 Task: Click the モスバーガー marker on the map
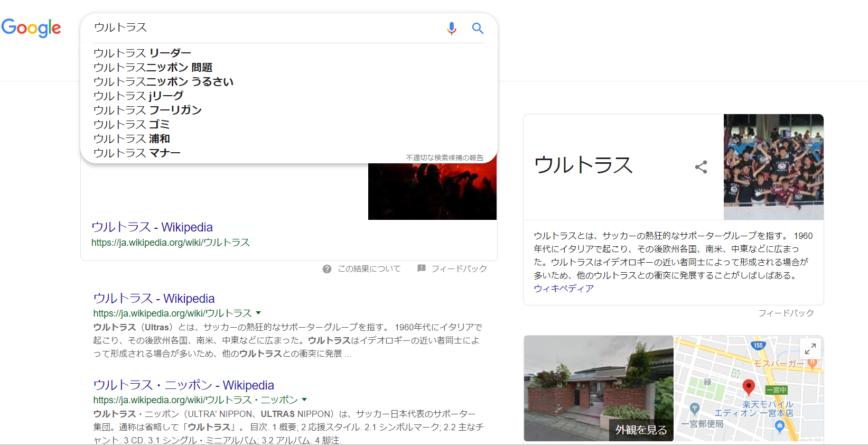(813, 363)
